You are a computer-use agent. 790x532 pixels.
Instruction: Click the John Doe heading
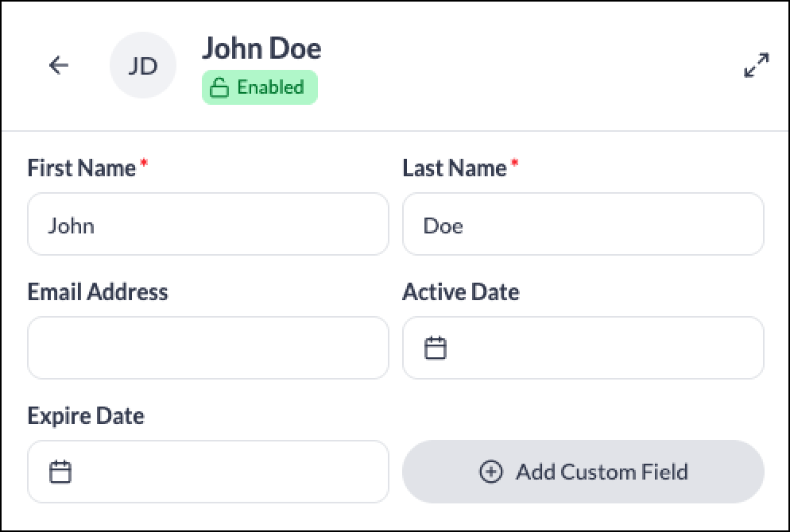(x=261, y=48)
